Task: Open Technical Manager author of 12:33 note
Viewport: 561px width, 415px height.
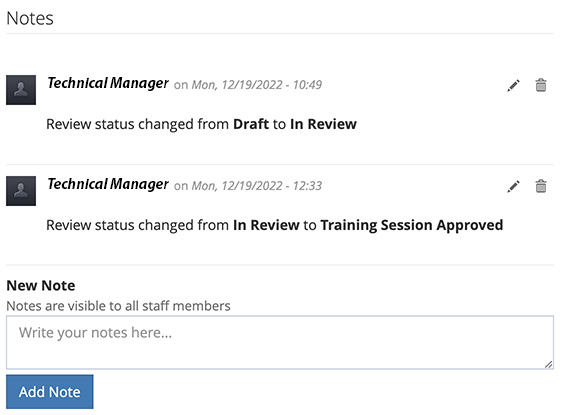Action: [x=108, y=184]
